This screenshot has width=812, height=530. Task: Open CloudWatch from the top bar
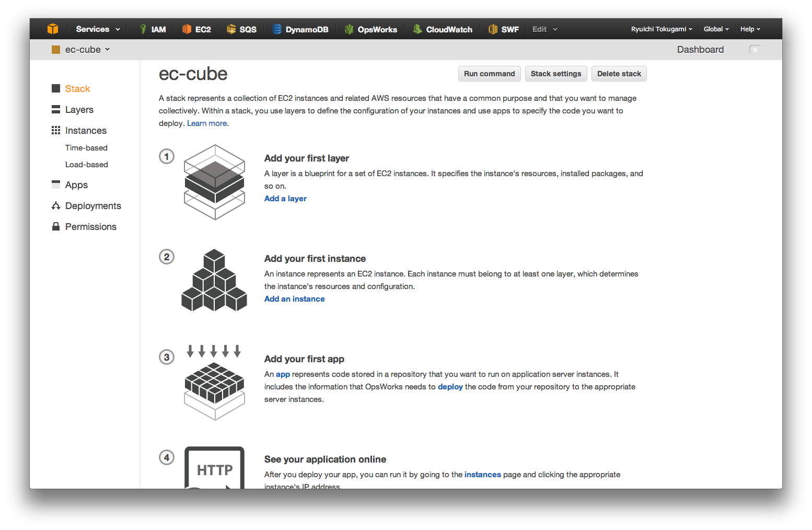tap(442, 29)
